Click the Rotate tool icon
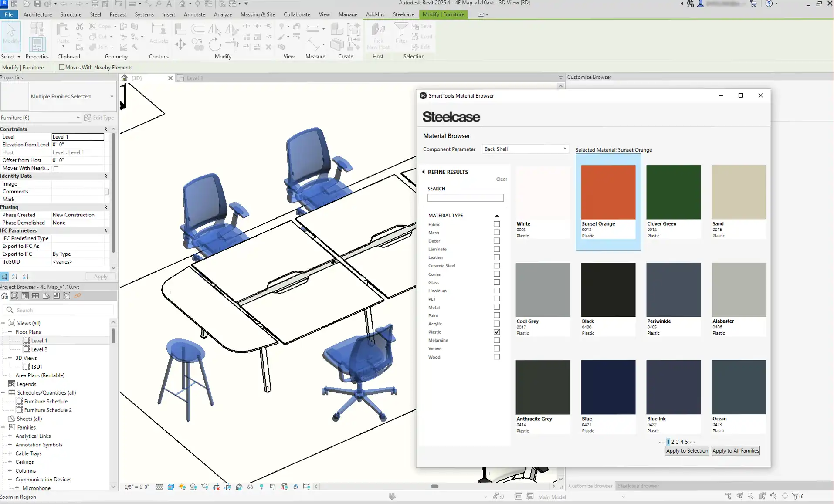The width and height of the screenshot is (834, 504). (x=214, y=44)
